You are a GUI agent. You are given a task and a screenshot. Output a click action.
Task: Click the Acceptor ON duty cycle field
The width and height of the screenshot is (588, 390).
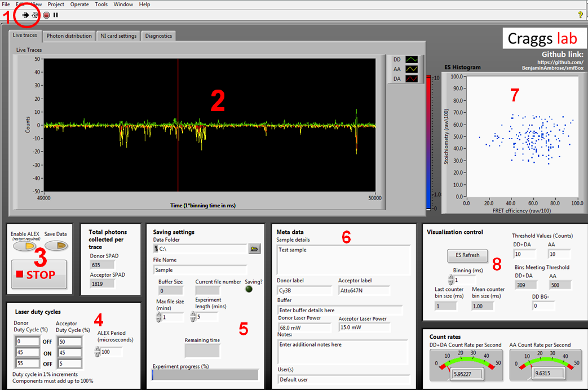(x=70, y=353)
